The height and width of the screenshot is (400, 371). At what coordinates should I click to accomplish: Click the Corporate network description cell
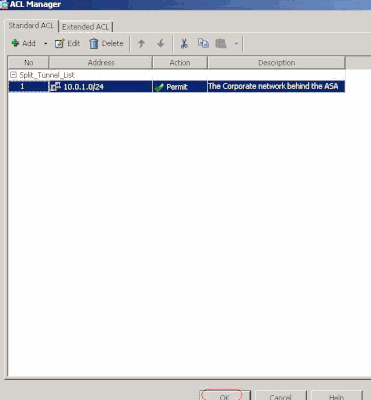276,87
